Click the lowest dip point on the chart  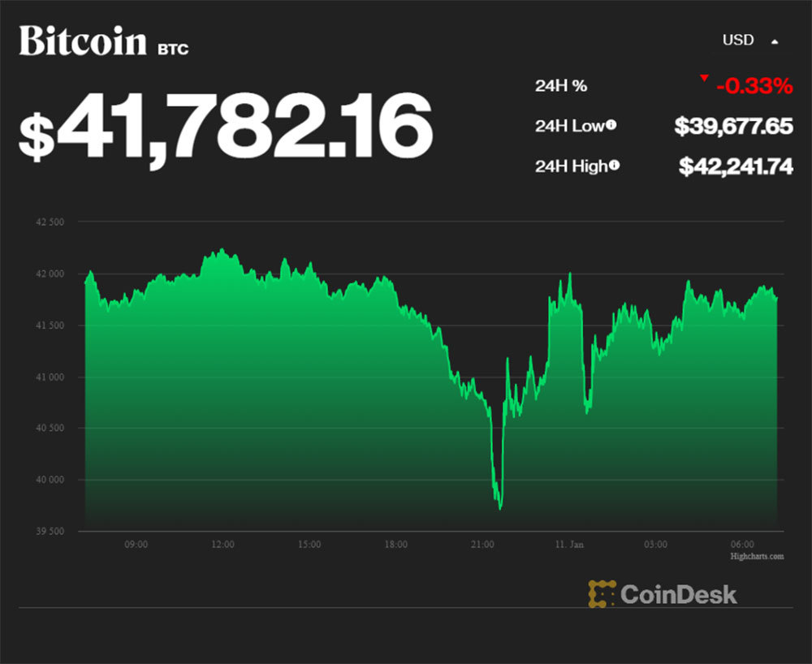499,508
